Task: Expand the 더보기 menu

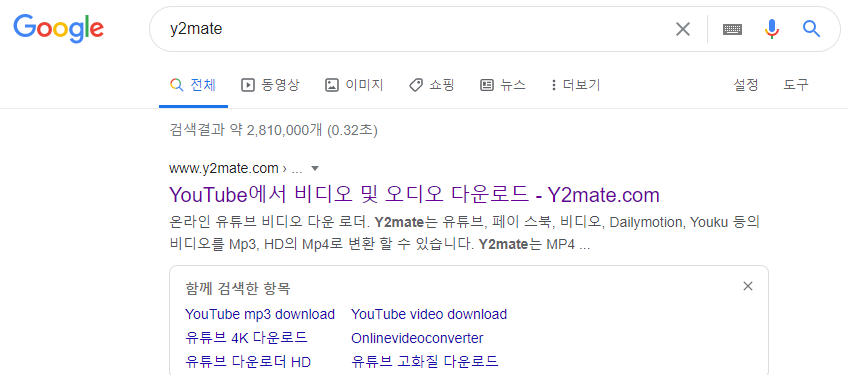Action: tap(575, 85)
